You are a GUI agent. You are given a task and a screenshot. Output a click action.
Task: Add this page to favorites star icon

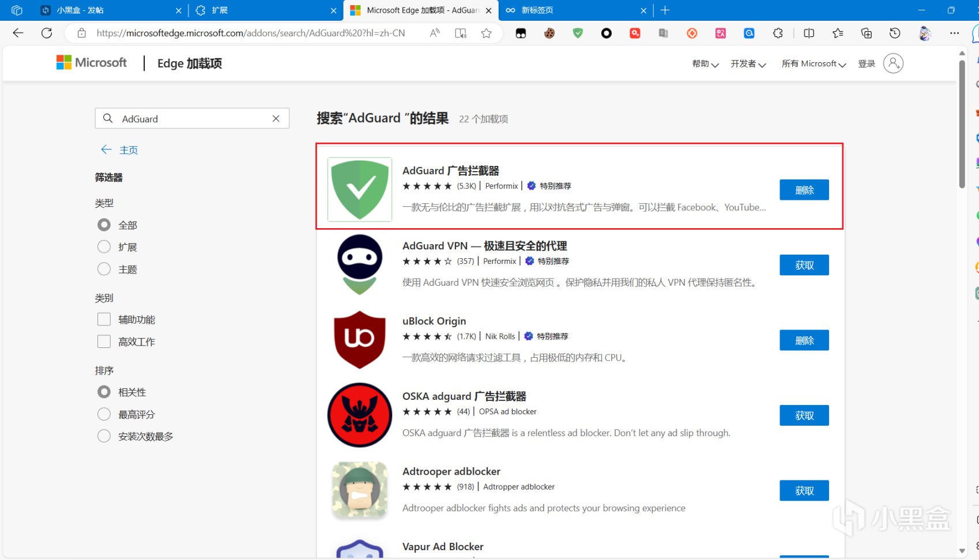coord(487,33)
